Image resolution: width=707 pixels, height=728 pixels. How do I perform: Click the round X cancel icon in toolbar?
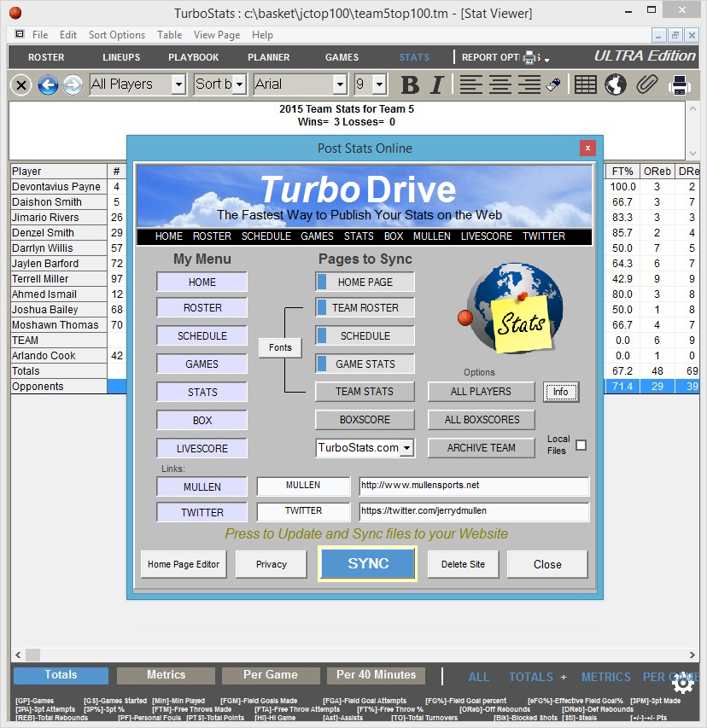coord(20,85)
